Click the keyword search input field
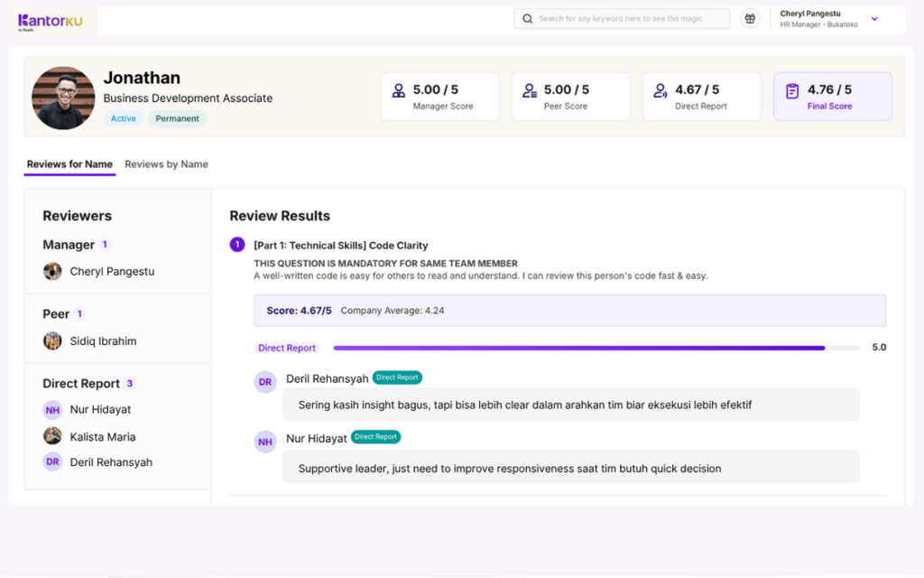 click(621, 18)
